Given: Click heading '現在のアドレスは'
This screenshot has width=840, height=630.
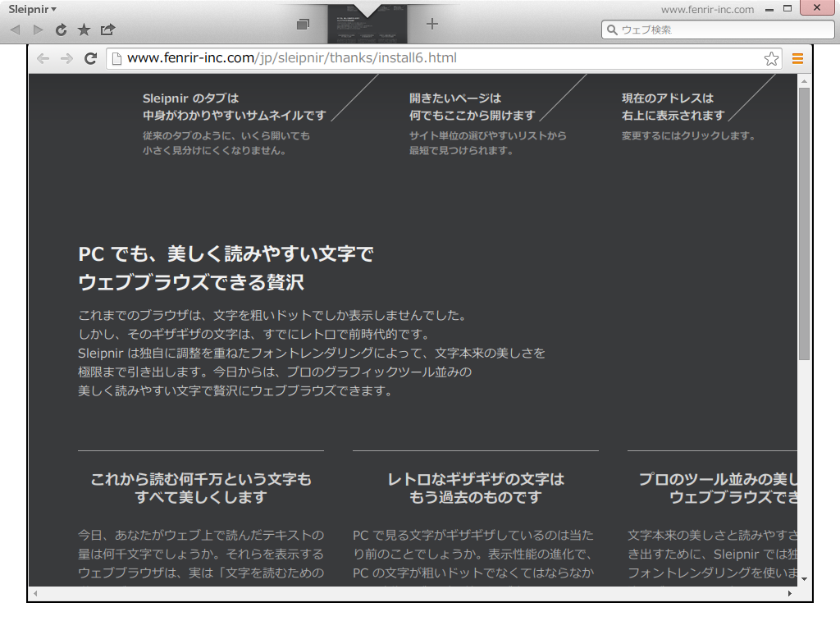Looking at the screenshot, I should [x=668, y=98].
